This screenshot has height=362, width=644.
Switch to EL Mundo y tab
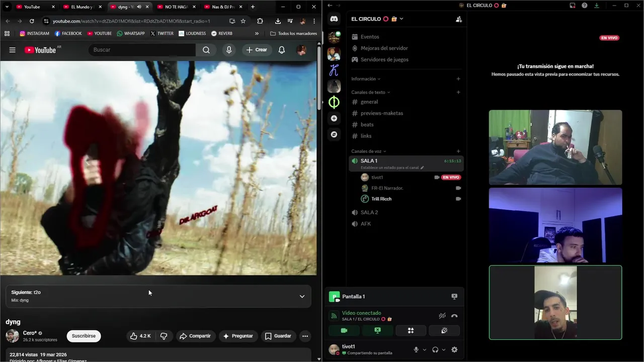coord(82,7)
